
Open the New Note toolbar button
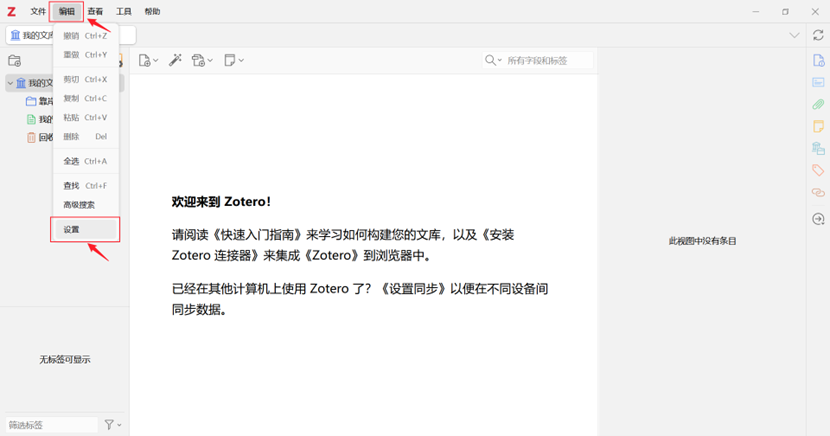233,60
